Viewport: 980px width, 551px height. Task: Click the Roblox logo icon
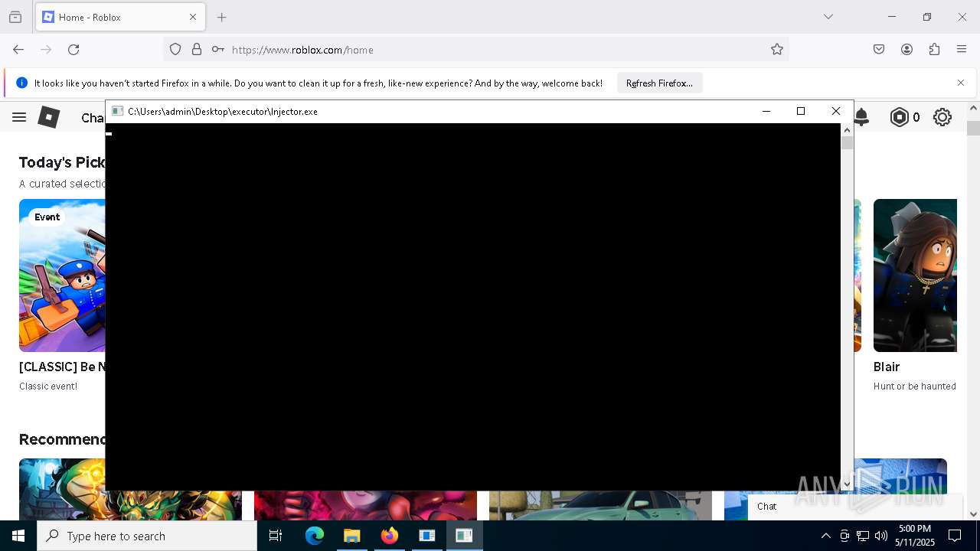[x=49, y=117]
